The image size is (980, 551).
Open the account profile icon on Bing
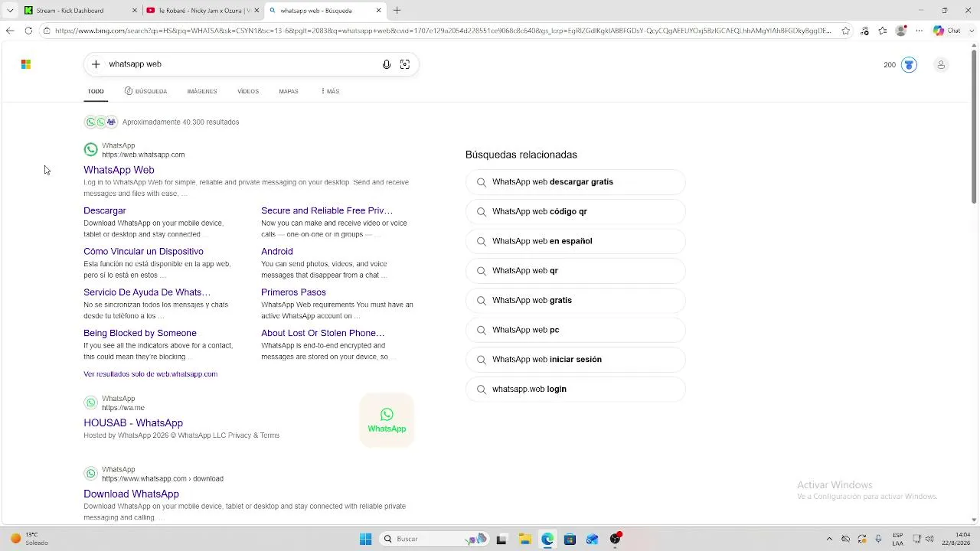[941, 65]
